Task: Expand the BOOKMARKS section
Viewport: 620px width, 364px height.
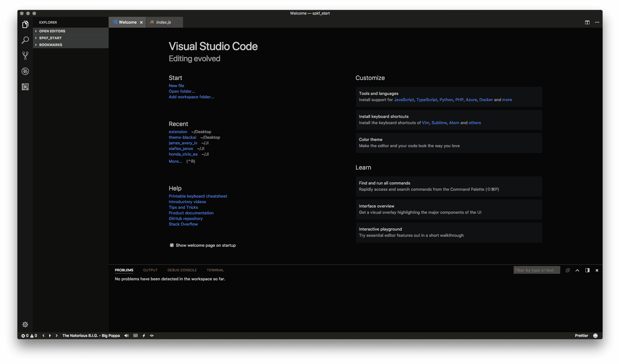Action: [x=50, y=45]
